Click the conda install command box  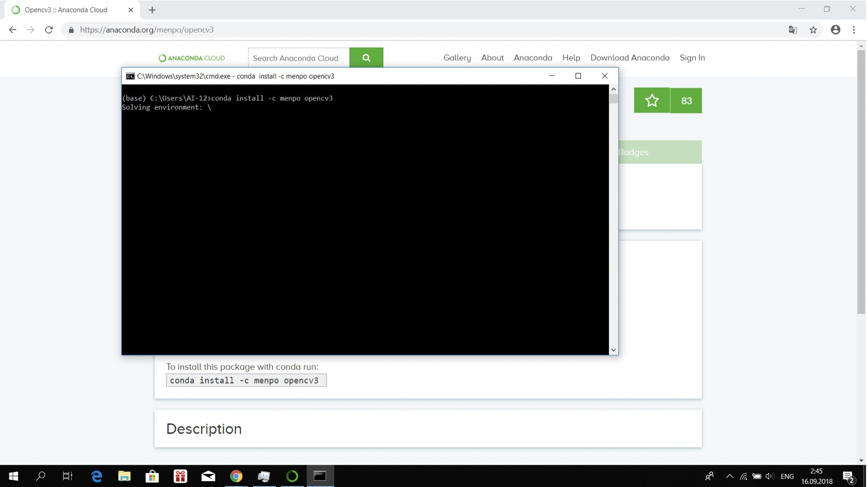coord(247,381)
